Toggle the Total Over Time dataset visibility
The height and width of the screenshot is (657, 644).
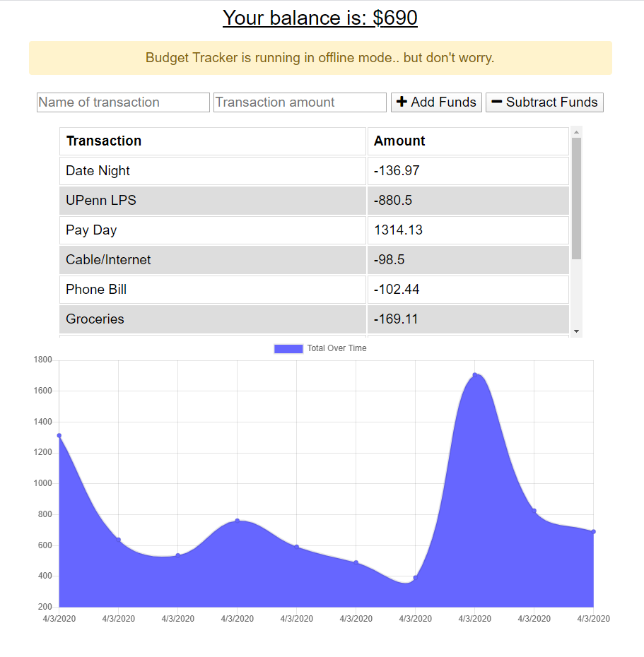(320, 348)
